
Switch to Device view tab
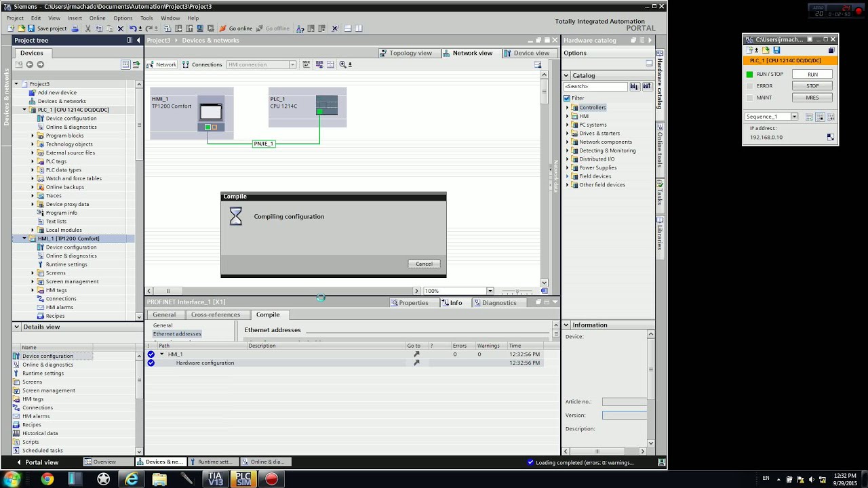(x=527, y=53)
